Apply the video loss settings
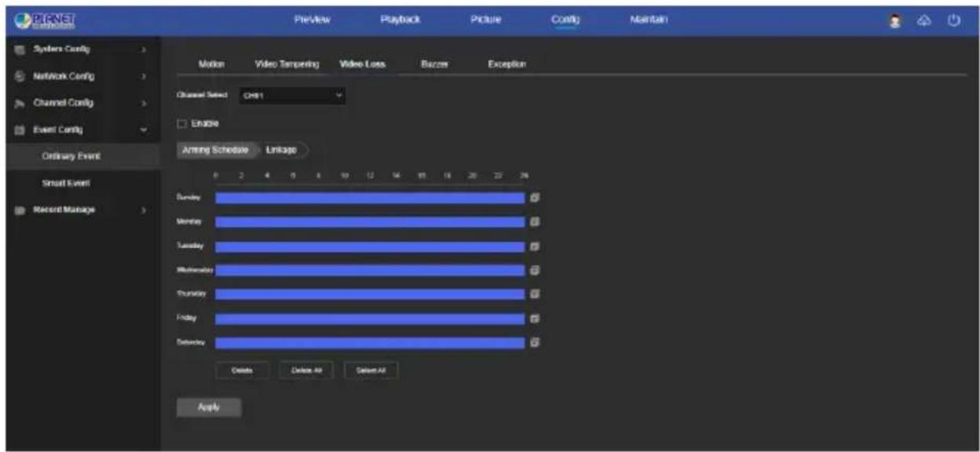The image size is (980, 452). (208, 407)
